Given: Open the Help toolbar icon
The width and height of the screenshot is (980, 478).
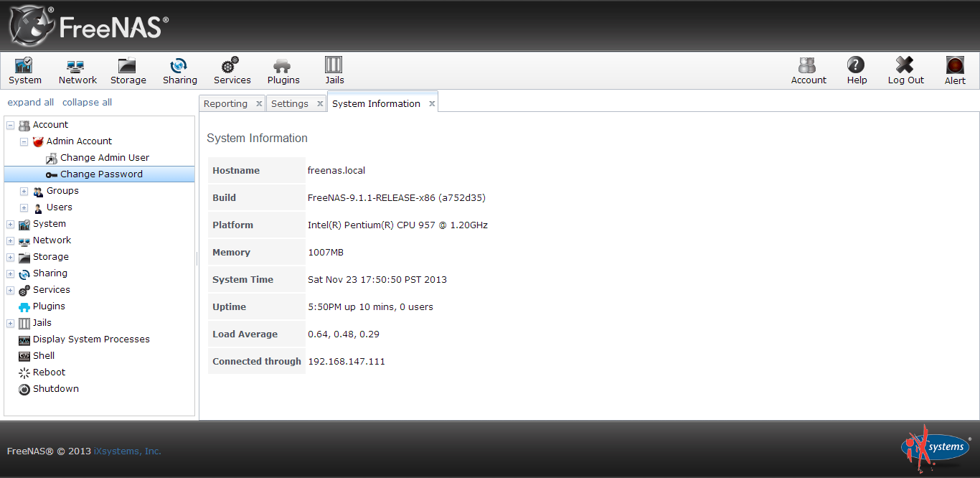Looking at the screenshot, I should [856, 71].
